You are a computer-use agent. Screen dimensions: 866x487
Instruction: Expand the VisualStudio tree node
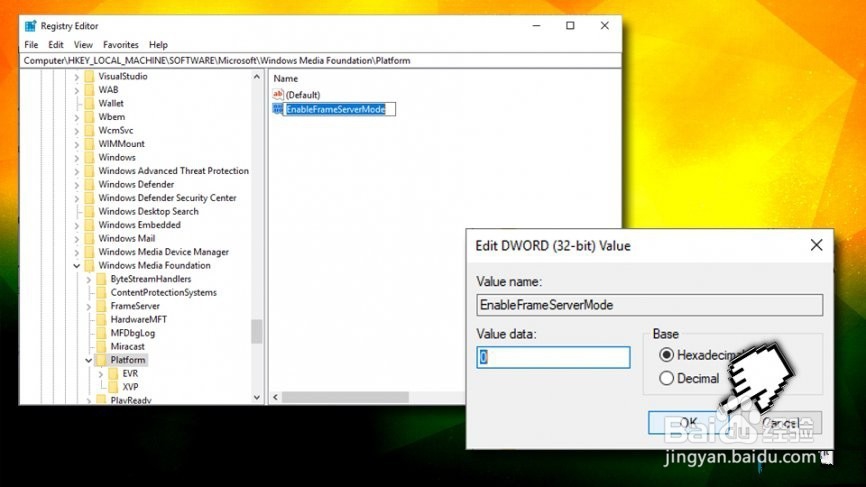[x=77, y=77]
